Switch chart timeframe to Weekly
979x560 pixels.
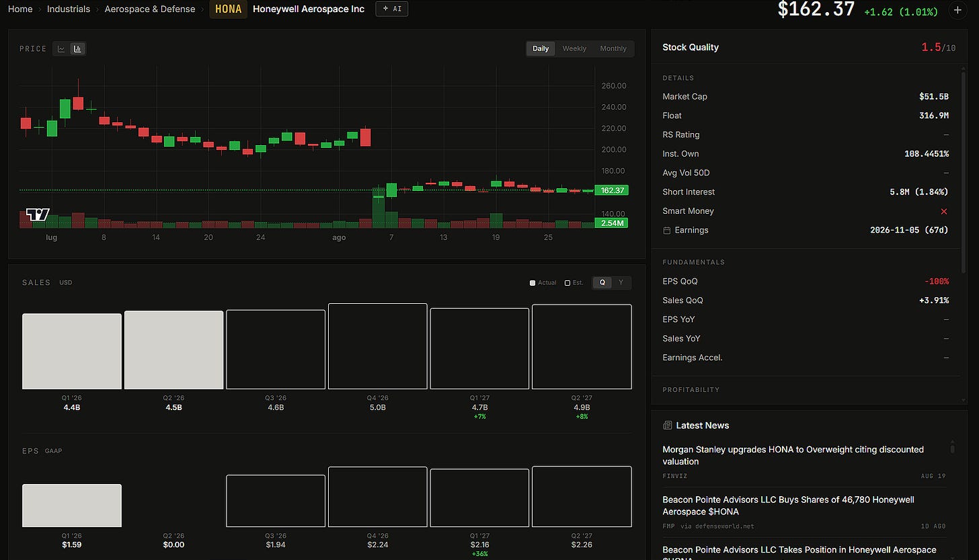tap(574, 48)
